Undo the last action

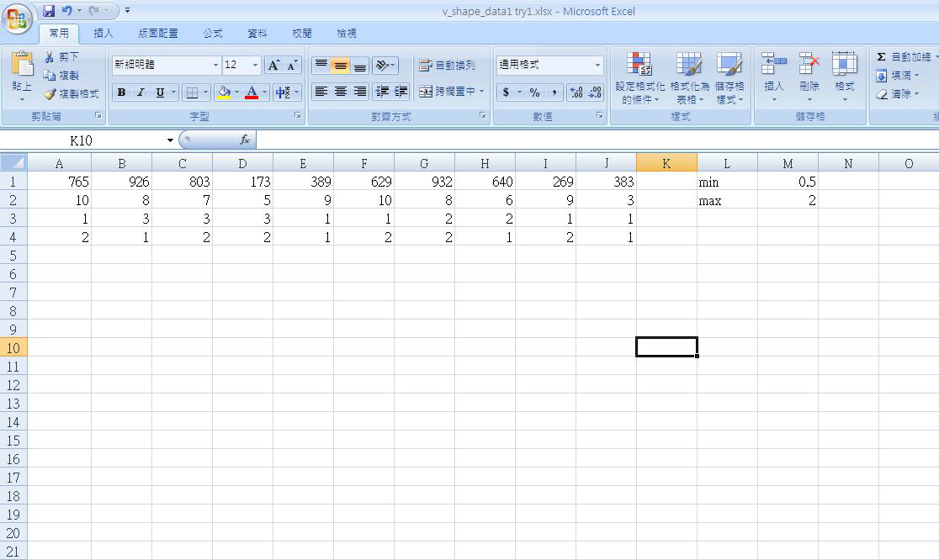pyautogui.click(x=66, y=11)
